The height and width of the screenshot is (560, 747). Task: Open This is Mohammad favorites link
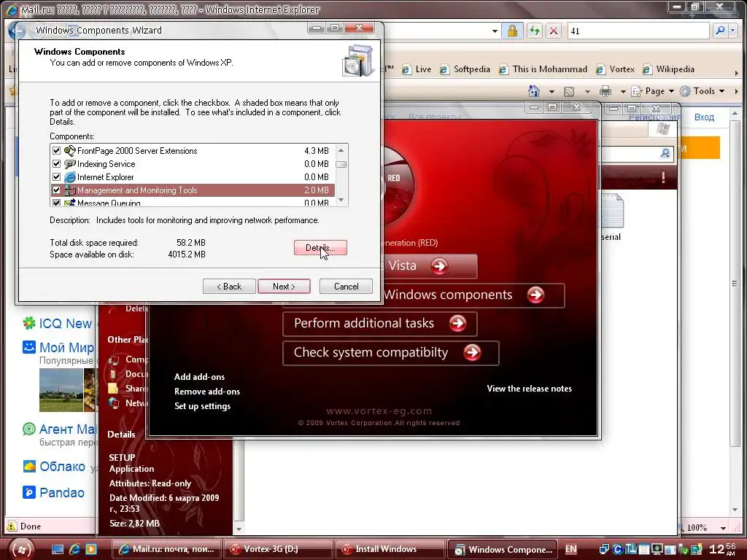point(543,69)
